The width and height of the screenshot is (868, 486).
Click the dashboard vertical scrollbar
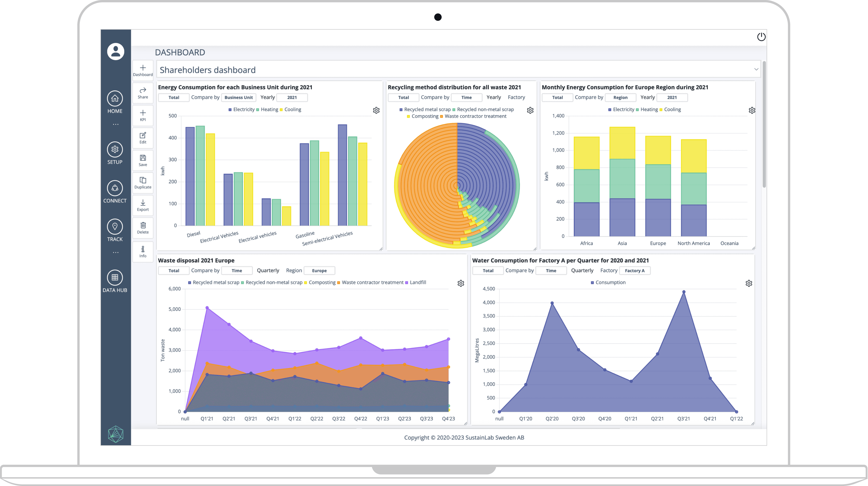click(x=764, y=125)
